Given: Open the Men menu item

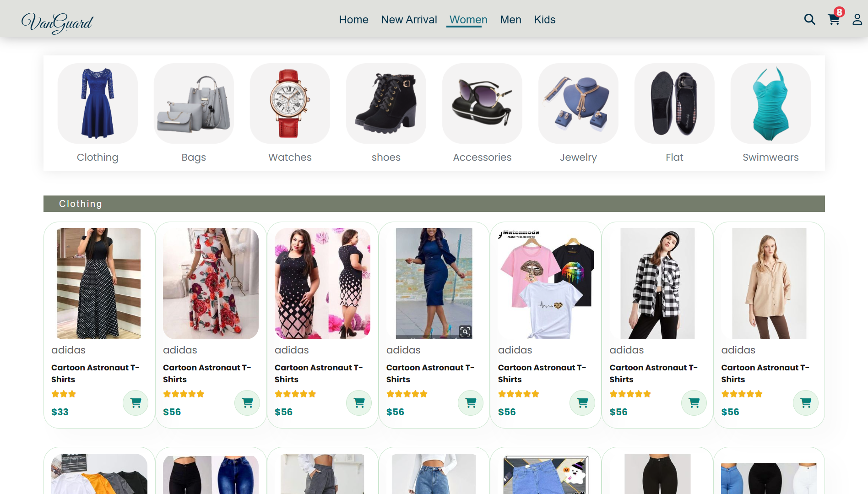Looking at the screenshot, I should point(510,20).
